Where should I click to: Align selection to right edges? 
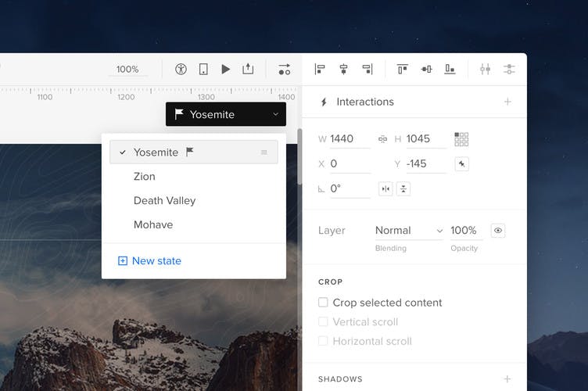pyautogui.click(x=367, y=69)
